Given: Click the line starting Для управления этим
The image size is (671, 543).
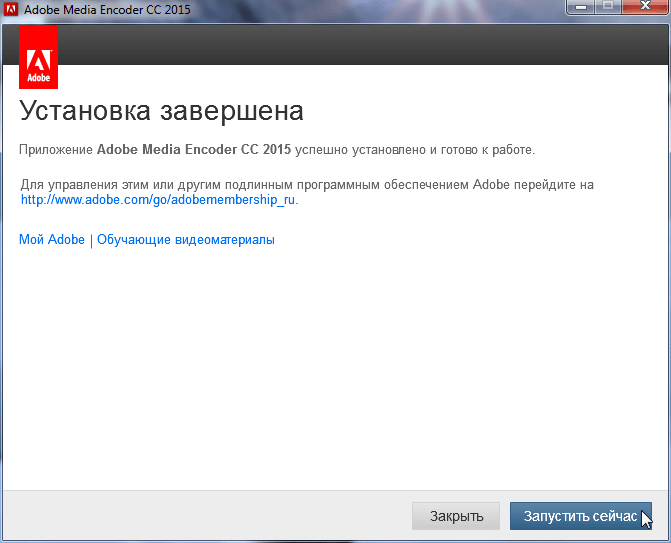Looking at the screenshot, I should tap(307, 185).
